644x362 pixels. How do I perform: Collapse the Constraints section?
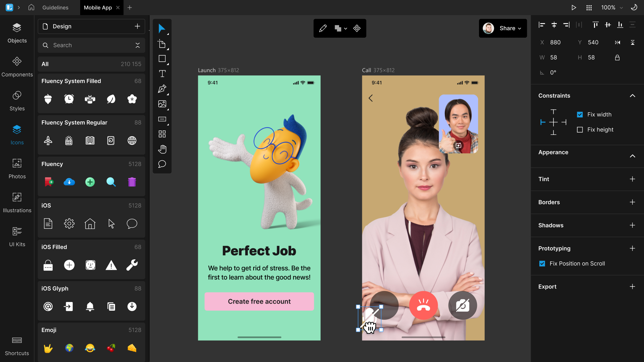[x=633, y=96]
